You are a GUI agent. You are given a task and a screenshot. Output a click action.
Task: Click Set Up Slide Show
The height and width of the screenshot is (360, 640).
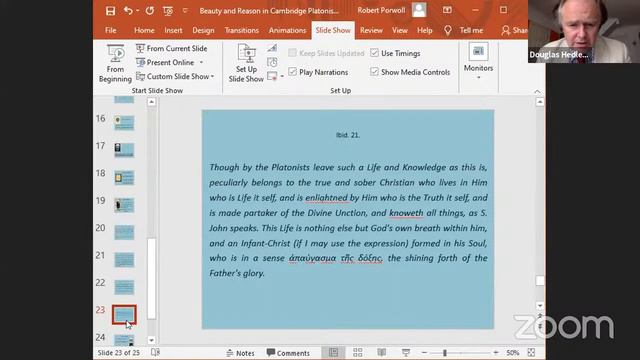(x=246, y=64)
